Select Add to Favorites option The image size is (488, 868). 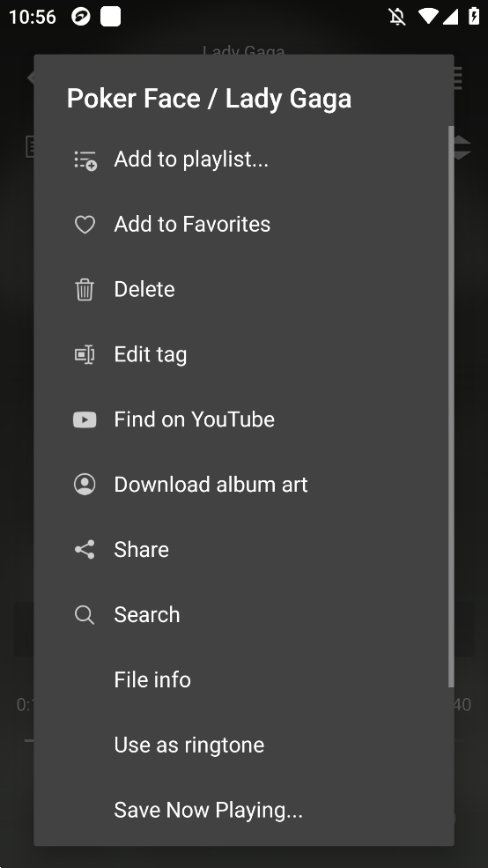pos(244,224)
